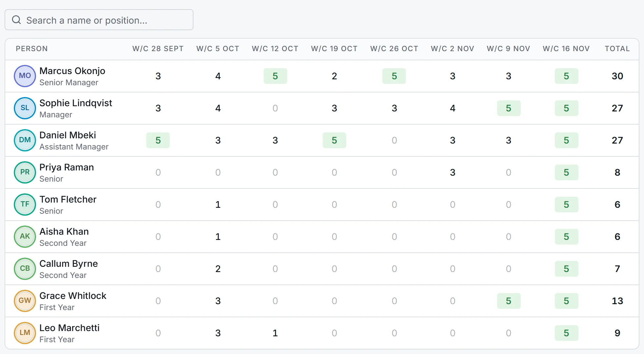Click Grace Whitlock's total of 13

(x=617, y=301)
